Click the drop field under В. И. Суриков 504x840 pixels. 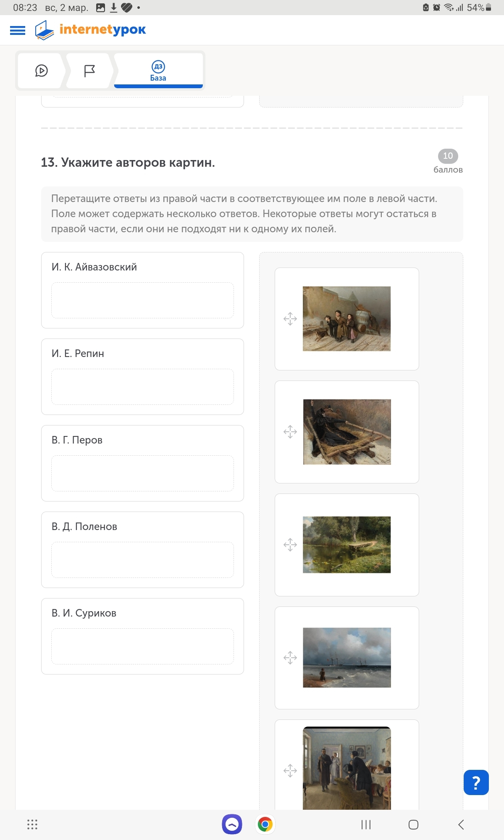point(142,646)
